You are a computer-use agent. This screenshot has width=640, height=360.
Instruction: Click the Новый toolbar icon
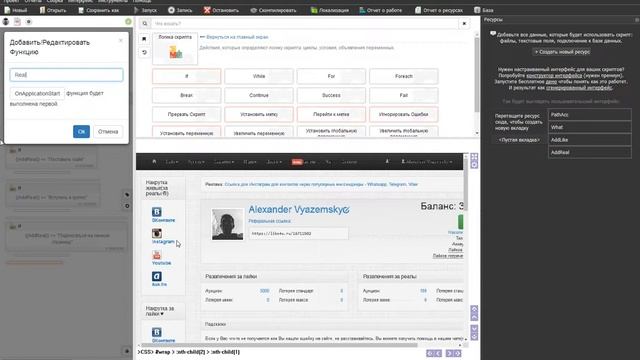click(x=7, y=10)
